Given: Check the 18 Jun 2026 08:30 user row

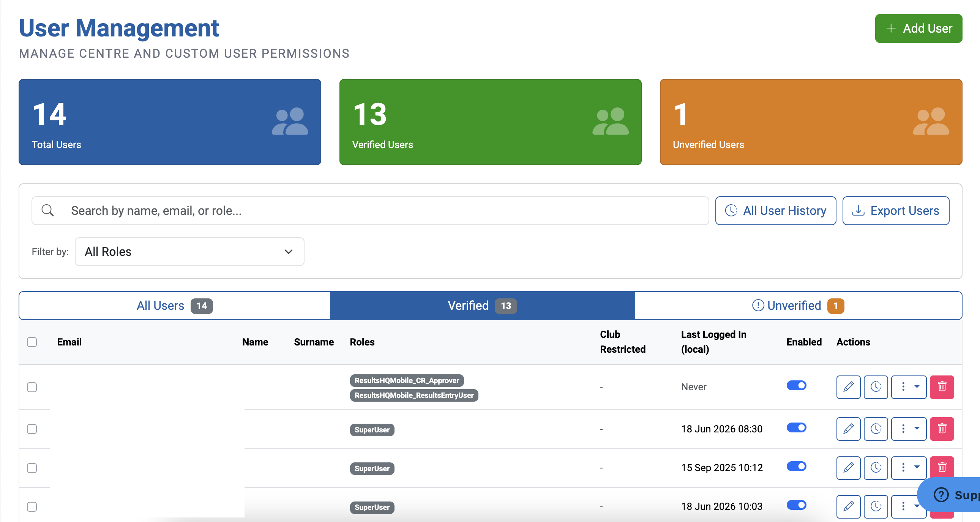Looking at the screenshot, I should [32, 429].
